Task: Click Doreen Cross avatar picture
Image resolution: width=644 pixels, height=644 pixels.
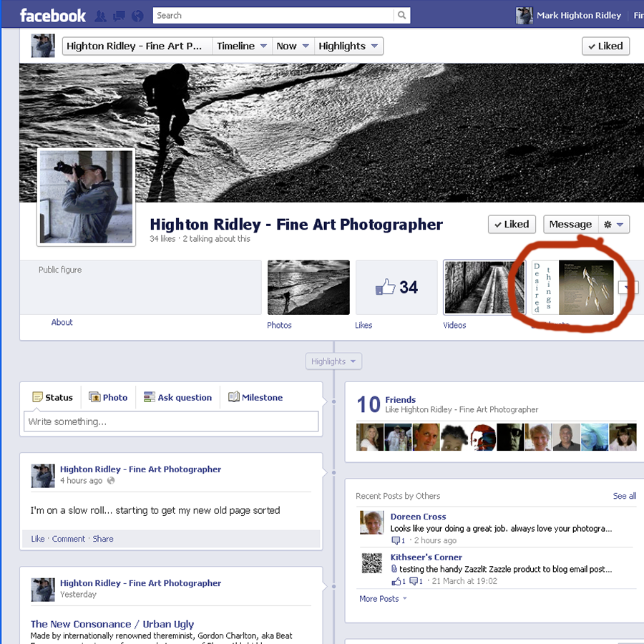Action: [371, 522]
